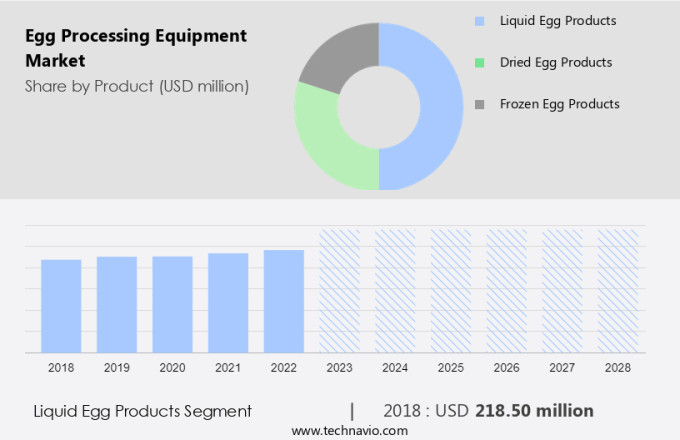680x440 pixels.
Task: Select the Liquid Egg Products legend label
Action: click(x=557, y=21)
